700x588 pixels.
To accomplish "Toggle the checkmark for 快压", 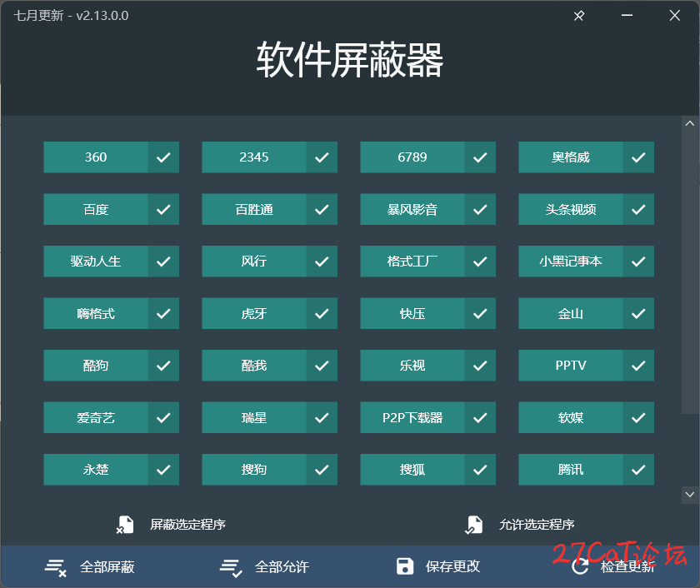I will point(480,314).
